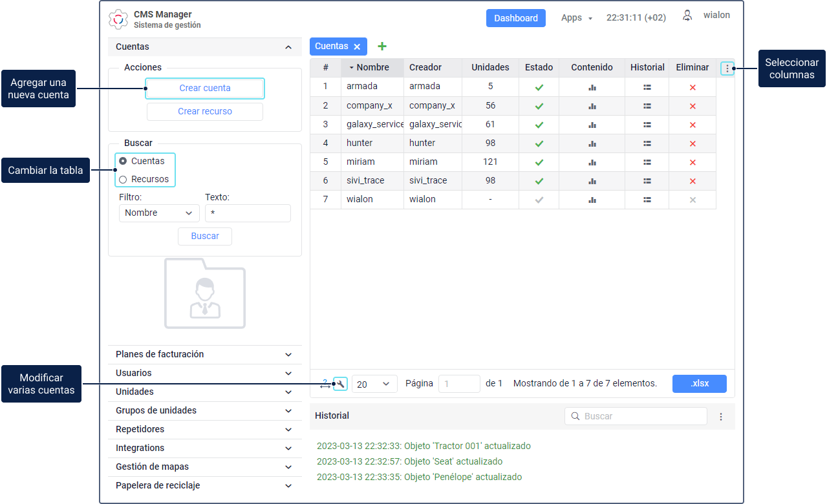Add a new tab with green plus
827x504 pixels.
point(382,47)
